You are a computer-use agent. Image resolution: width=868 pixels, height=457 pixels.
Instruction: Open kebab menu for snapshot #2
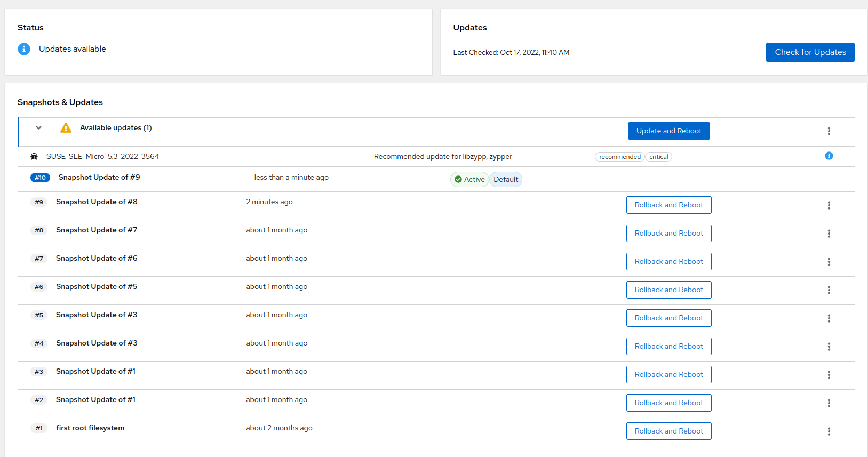coord(829,403)
